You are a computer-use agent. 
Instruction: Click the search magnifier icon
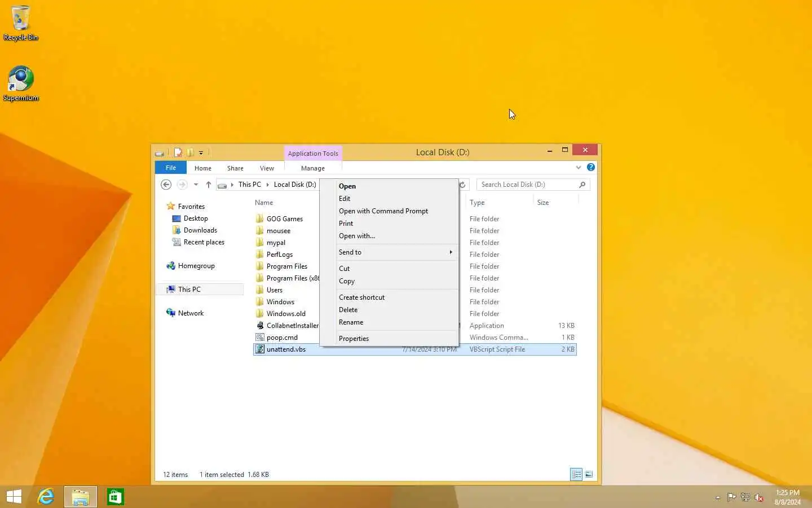pyautogui.click(x=582, y=185)
